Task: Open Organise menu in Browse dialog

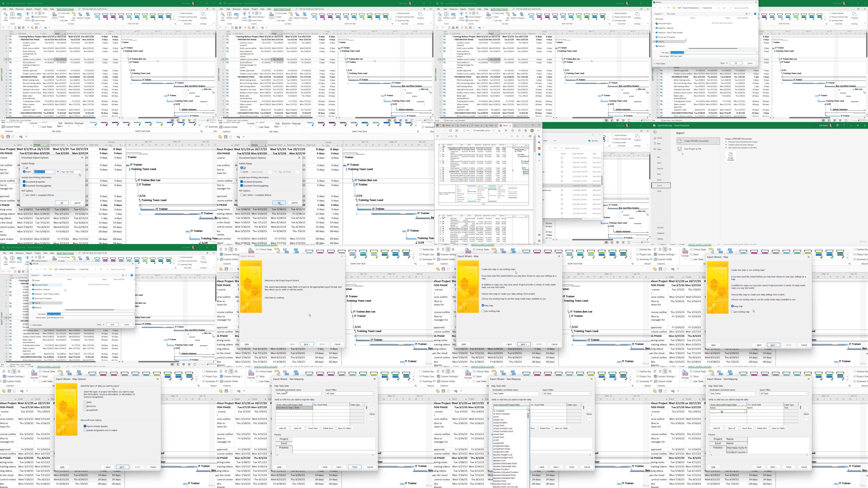Action: [658, 14]
